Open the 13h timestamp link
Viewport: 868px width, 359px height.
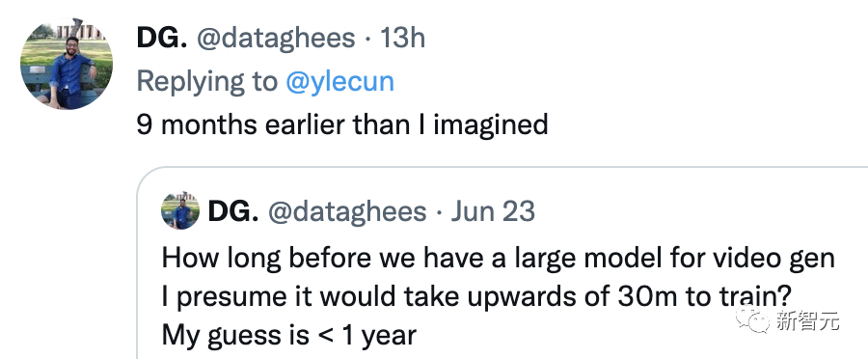click(x=402, y=38)
